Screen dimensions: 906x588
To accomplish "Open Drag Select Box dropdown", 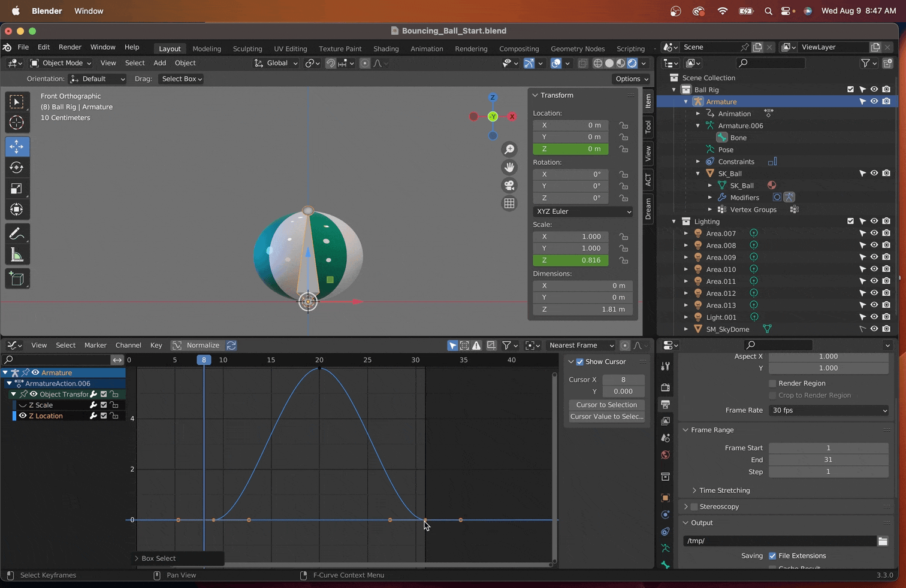I will [182, 79].
